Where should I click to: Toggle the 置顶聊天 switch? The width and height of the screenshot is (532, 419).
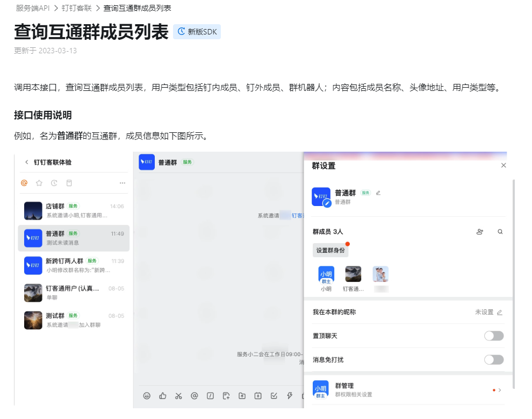tap(494, 336)
